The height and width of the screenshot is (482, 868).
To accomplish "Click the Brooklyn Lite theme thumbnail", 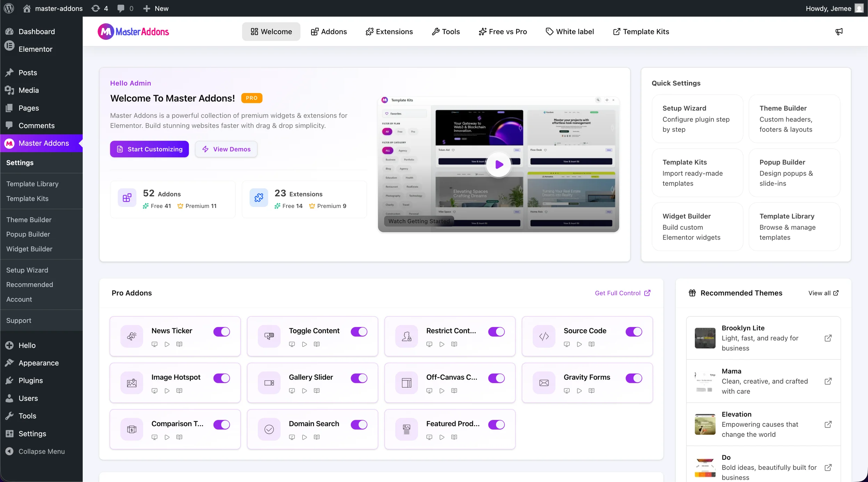I will click(x=705, y=338).
